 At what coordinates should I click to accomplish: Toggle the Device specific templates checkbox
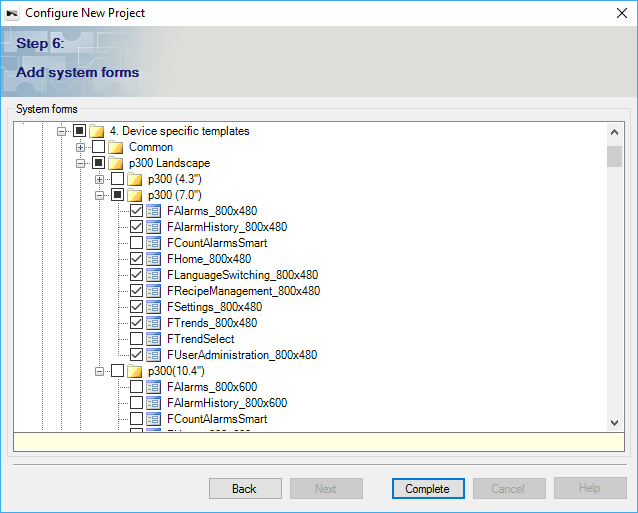pyautogui.click(x=79, y=131)
